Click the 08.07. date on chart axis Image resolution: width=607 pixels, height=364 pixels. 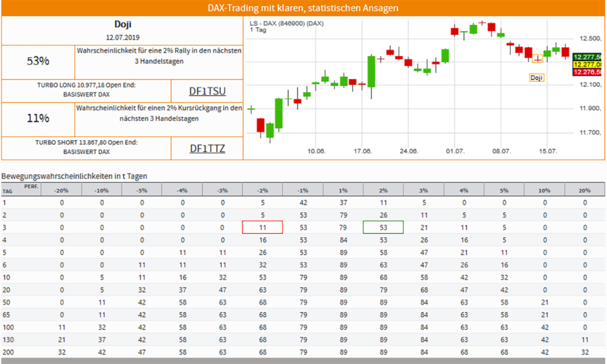point(501,151)
